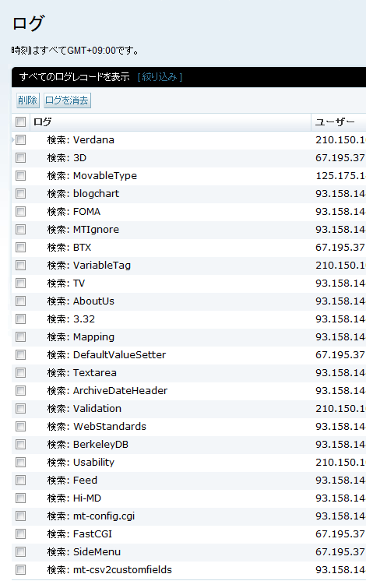Screen dimensions: 366x588
Task: Expand the 検索: Verdana row arrow
Action: click(x=13, y=140)
